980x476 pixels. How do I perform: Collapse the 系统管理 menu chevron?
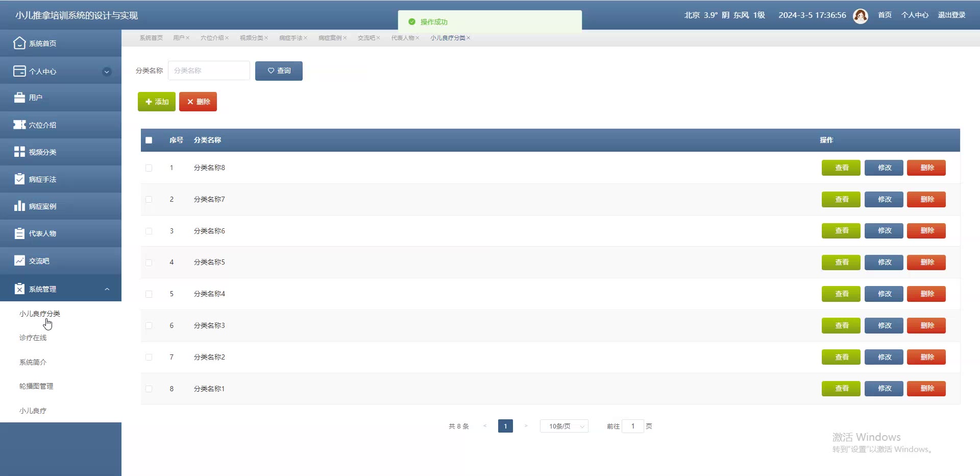click(x=107, y=289)
